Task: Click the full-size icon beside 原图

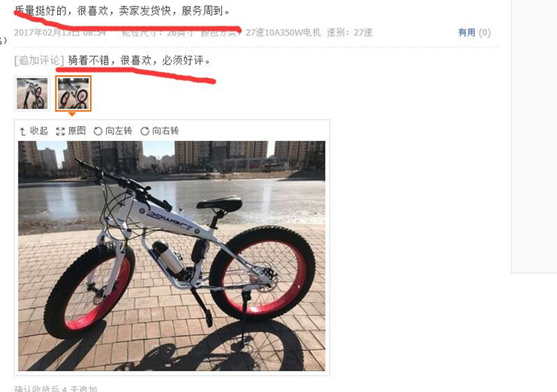Action: click(x=60, y=131)
